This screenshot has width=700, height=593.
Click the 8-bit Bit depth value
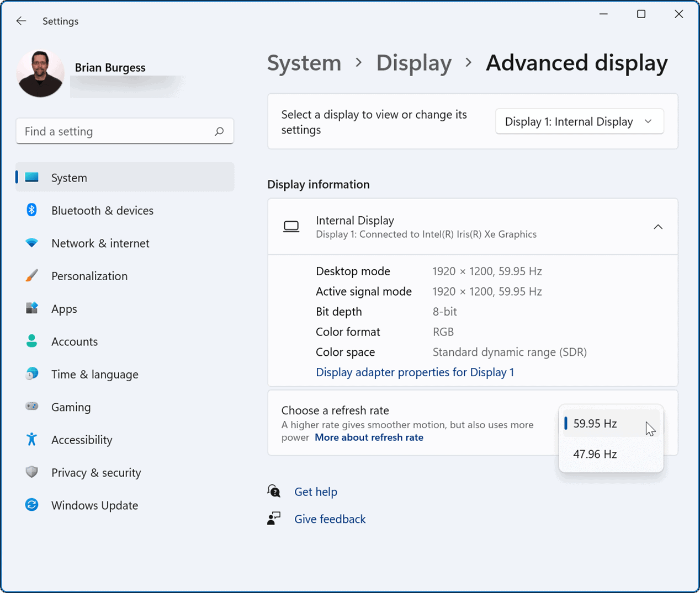coord(444,312)
